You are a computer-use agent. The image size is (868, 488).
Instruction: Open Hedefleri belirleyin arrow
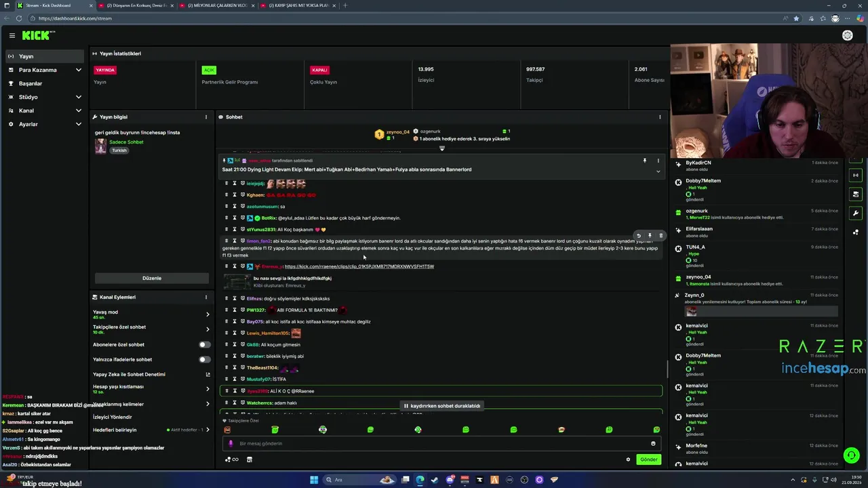[208, 430]
